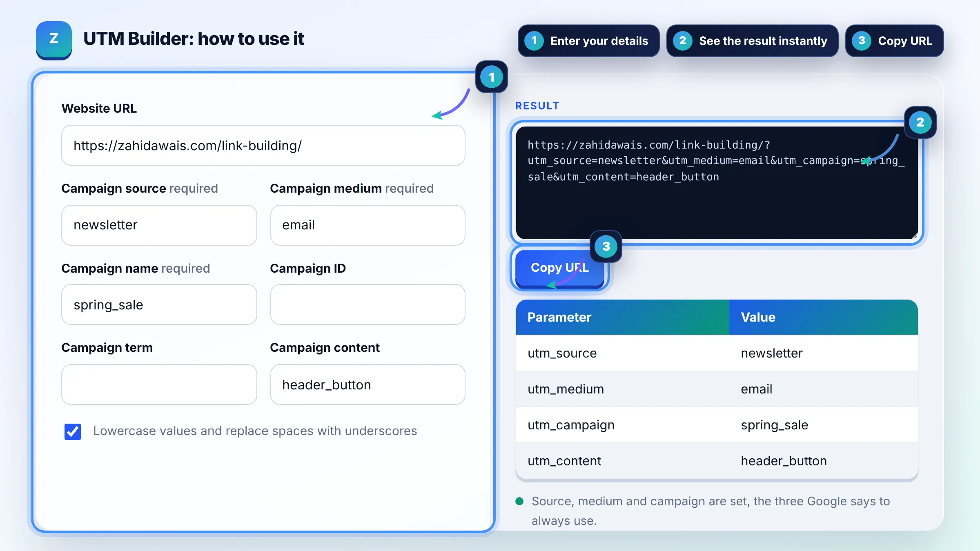Select the utm_medium table cell

click(x=623, y=389)
